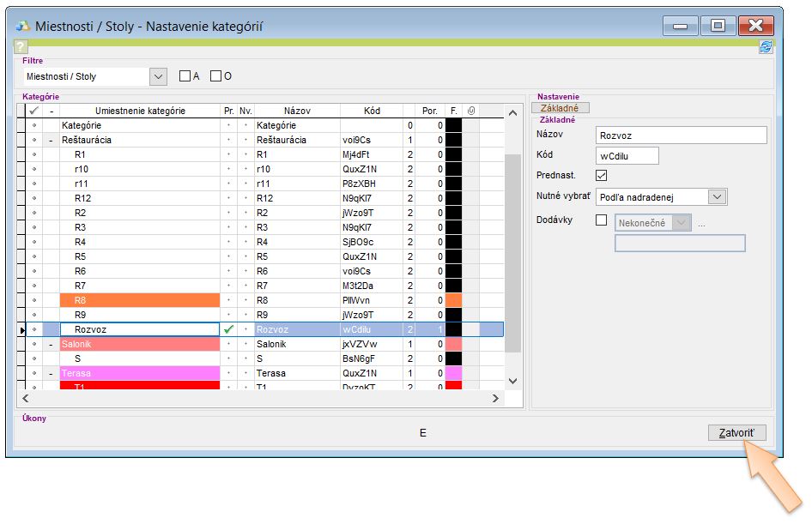Image resolution: width=812 pixels, height=524 pixels.
Task: Click the paperclip attachment column header
Action: point(470,111)
